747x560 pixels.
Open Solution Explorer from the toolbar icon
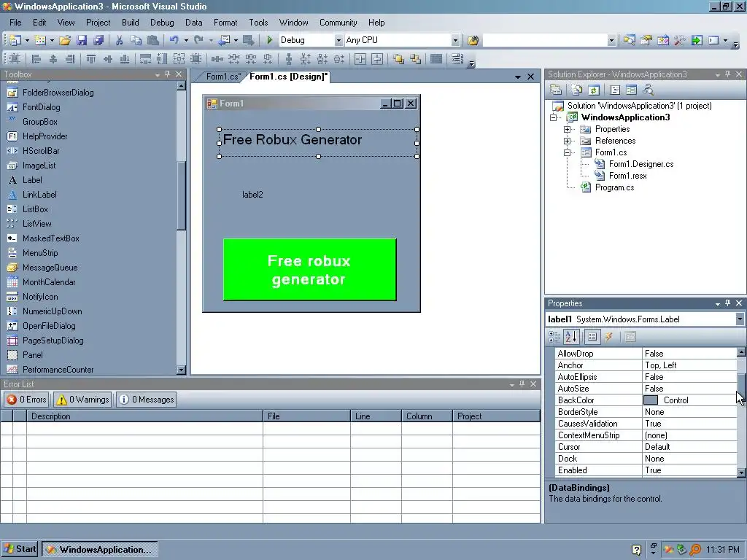(630, 41)
